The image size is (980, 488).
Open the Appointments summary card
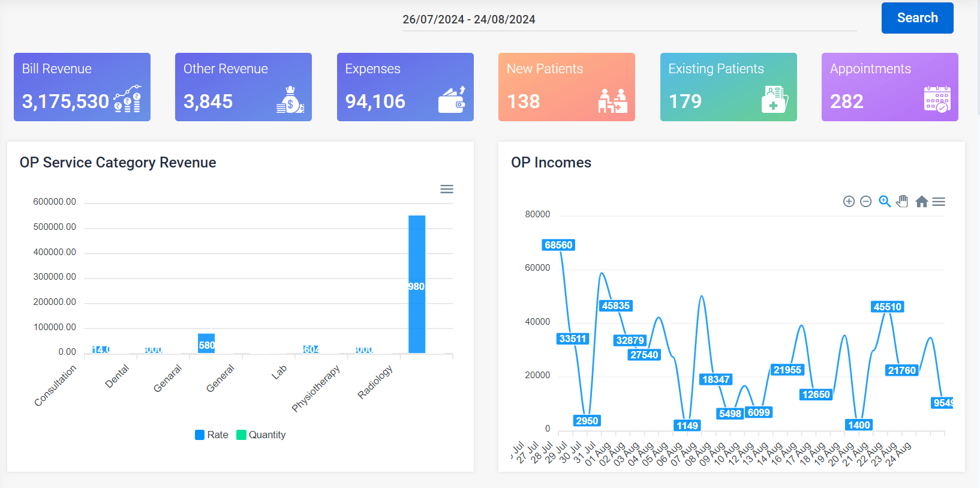tap(889, 87)
